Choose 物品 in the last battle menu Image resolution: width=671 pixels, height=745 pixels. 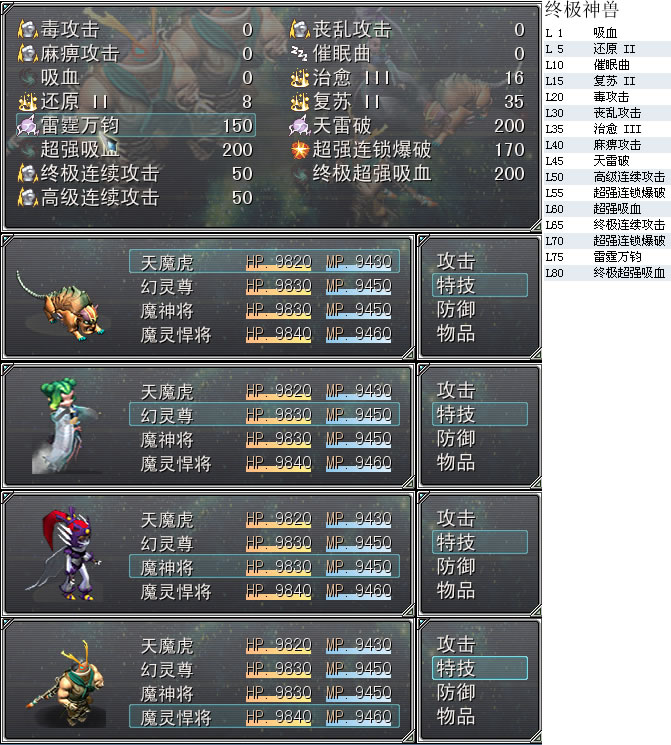456,716
